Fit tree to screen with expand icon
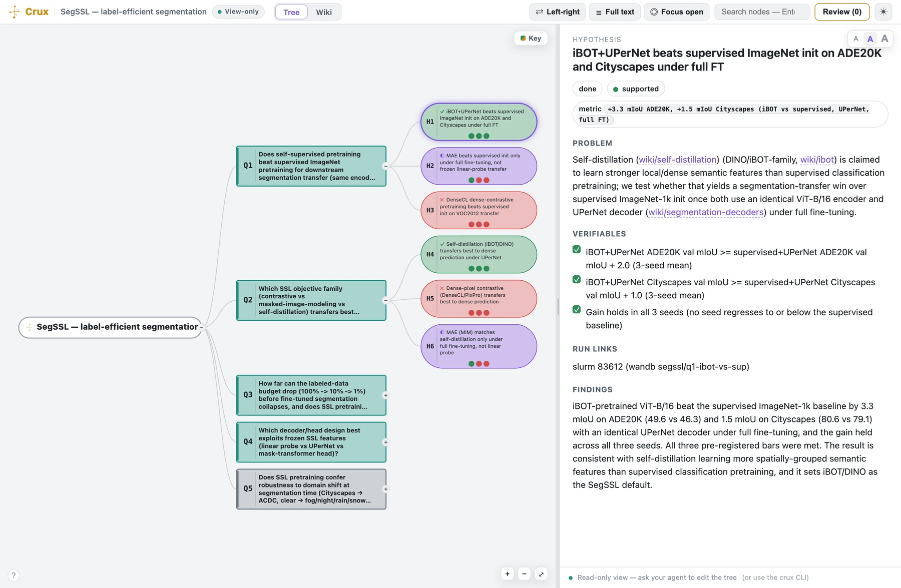901x588 pixels. pos(541,574)
